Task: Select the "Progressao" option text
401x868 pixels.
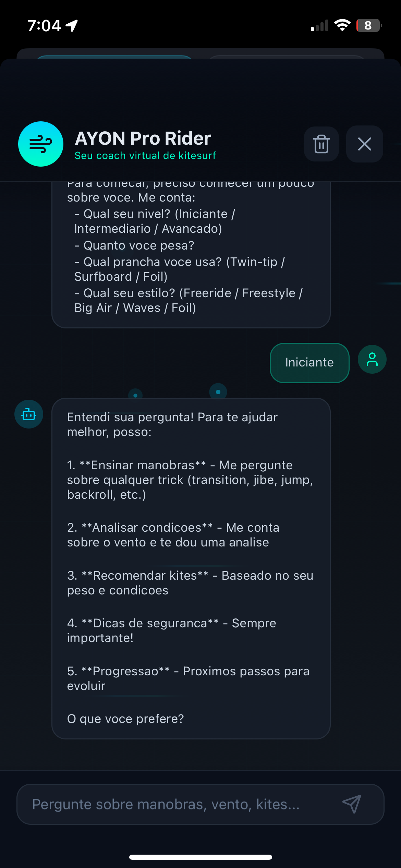Action: [x=125, y=671]
